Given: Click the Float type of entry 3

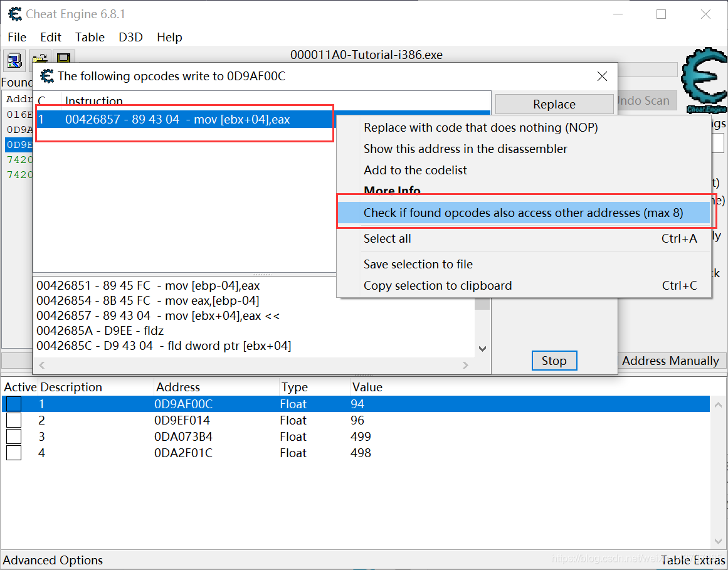Looking at the screenshot, I should tap(293, 436).
